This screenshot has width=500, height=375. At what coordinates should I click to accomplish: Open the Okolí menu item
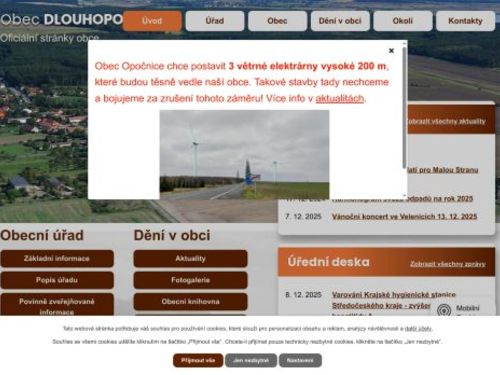(403, 21)
